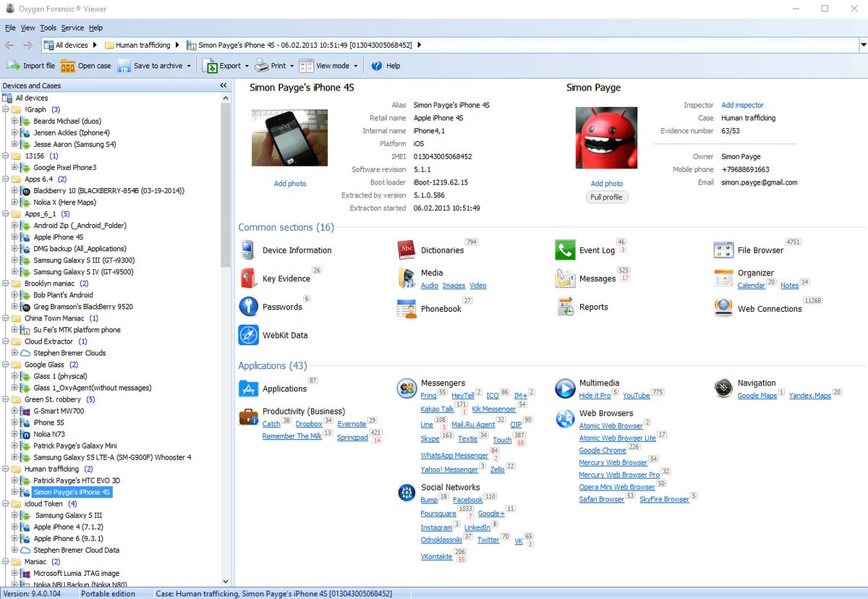This screenshot has width=868, height=599.
Task: Select Samsung Galaxy S III (GT-i9300) device
Action: (x=84, y=260)
